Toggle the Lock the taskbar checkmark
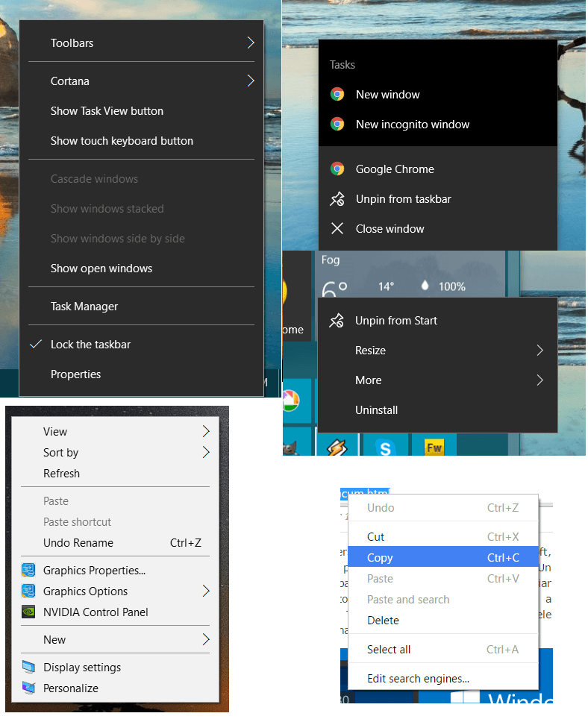Screen dimensions: 588x722 35,345
